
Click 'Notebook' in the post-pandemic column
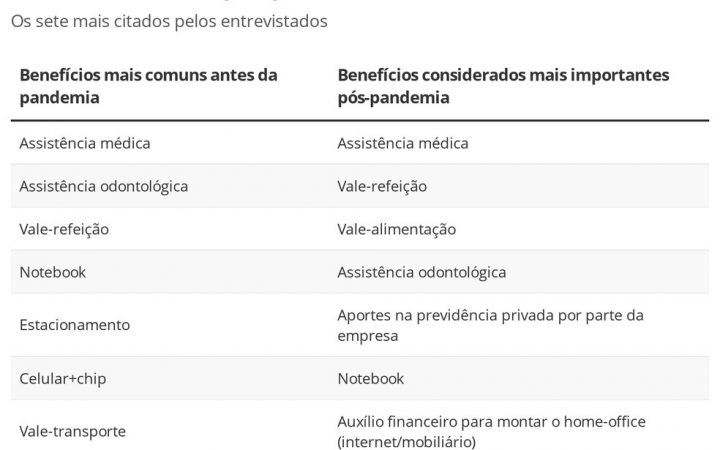tap(371, 379)
